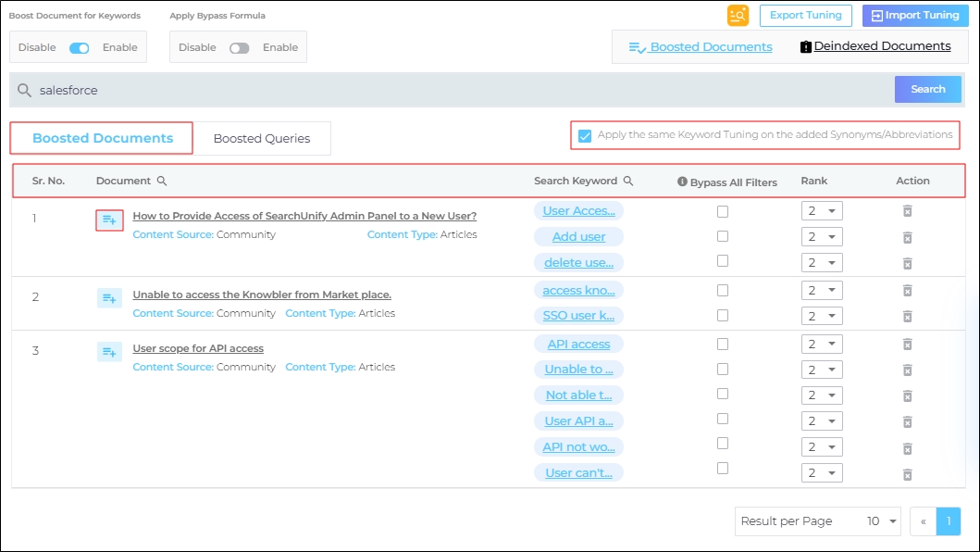This screenshot has width=980, height=552.
Task: Click search icon next to Document column header
Action: click(162, 182)
